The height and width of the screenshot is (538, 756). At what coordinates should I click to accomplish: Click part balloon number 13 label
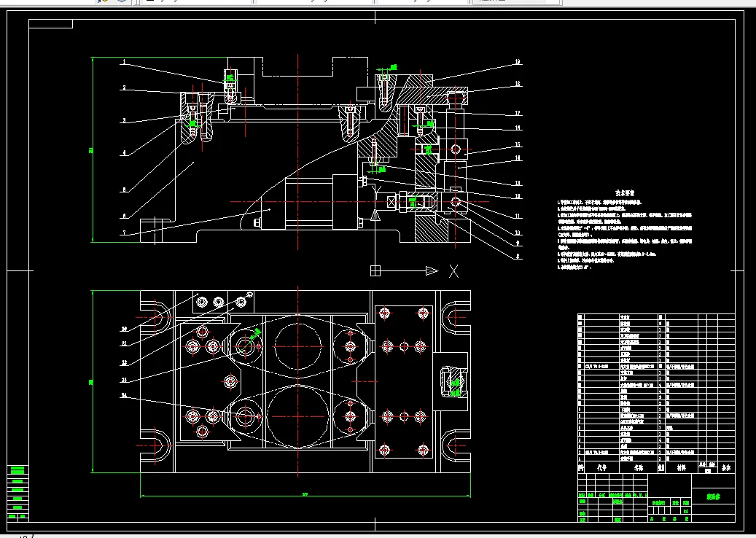tap(518, 183)
